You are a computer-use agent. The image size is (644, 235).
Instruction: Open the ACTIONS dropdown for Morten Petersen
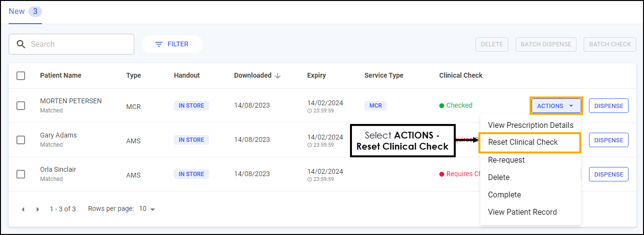tap(556, 106)
